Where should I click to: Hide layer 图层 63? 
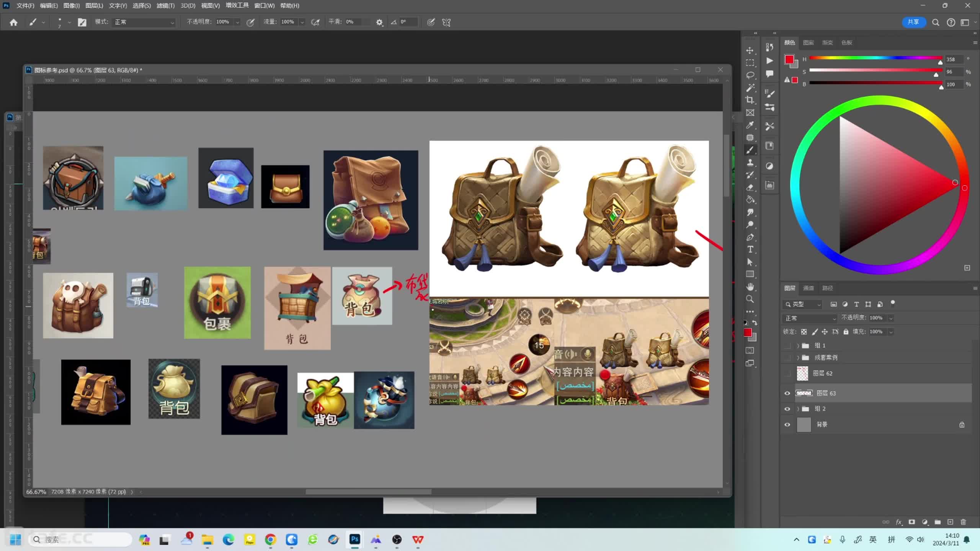point(787,393)
